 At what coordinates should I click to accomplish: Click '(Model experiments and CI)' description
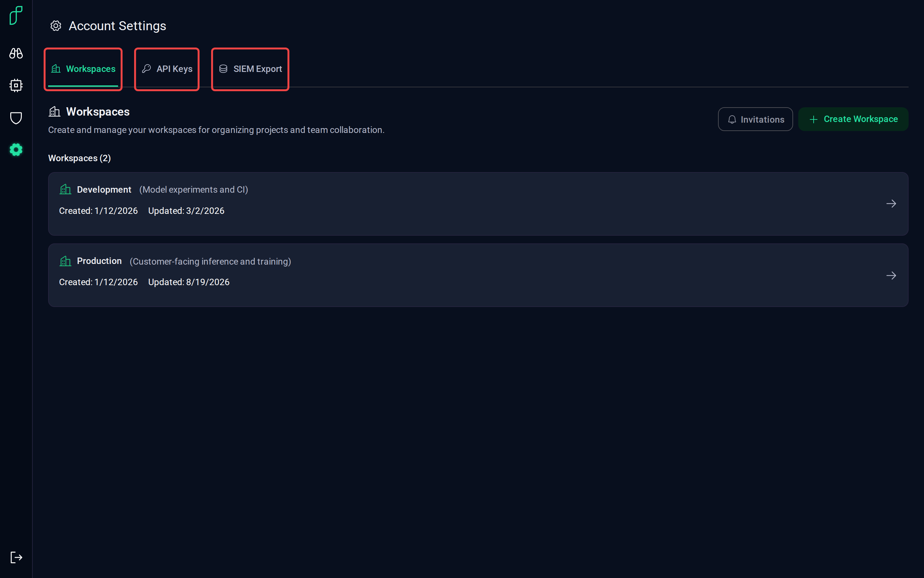193,189
